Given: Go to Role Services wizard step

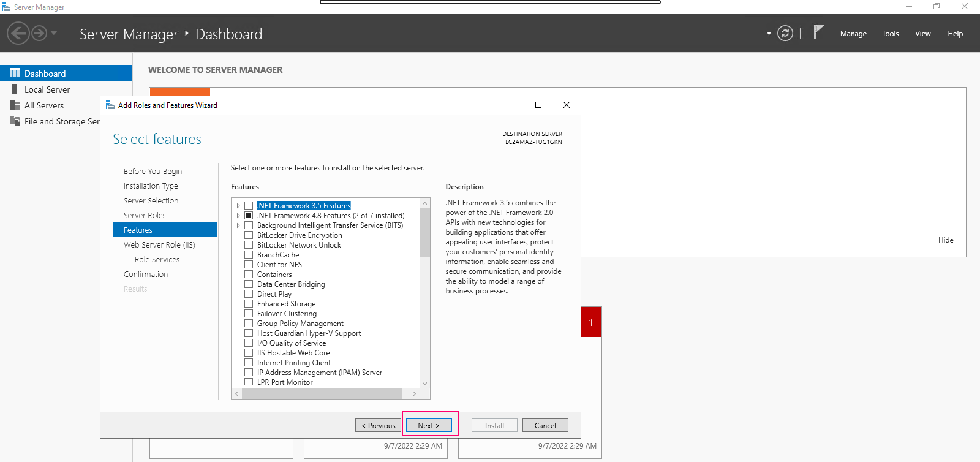Looking at the screenshot, I should pos(157,259).
